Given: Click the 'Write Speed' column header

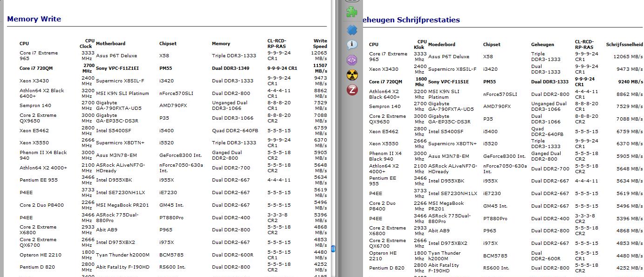Looking at the screenshot, I should 320,43.
